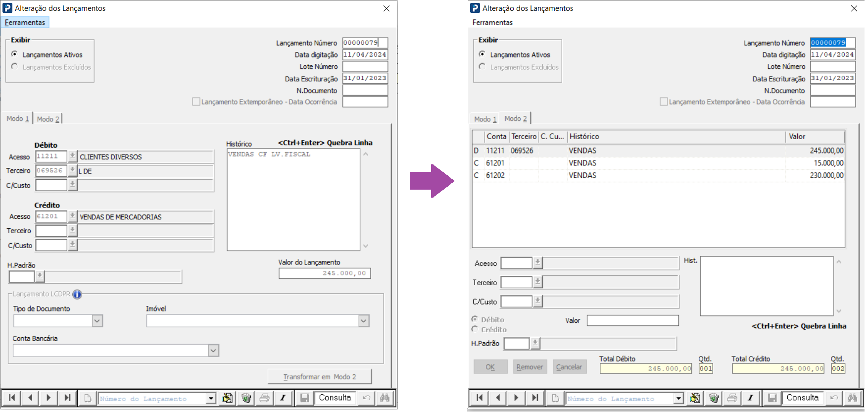Check Lançamento Extemporâneo in right window
The width and height of the screenshot is (868, 412).
tap(664, 102)
